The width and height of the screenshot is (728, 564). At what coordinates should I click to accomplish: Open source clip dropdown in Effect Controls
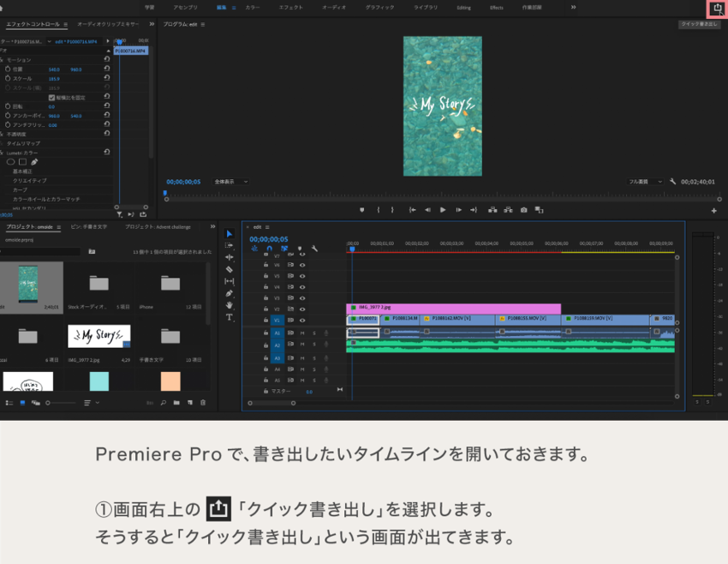point(49,41)
